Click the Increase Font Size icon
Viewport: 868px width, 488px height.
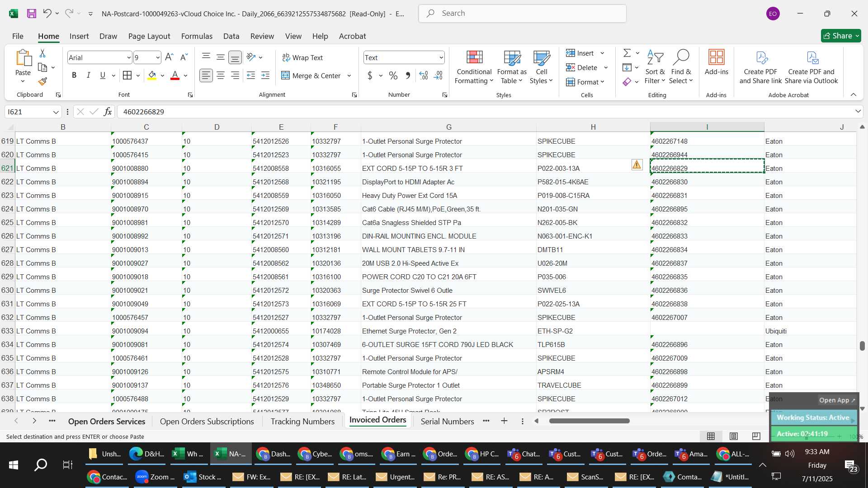click(x=169, y=57)
